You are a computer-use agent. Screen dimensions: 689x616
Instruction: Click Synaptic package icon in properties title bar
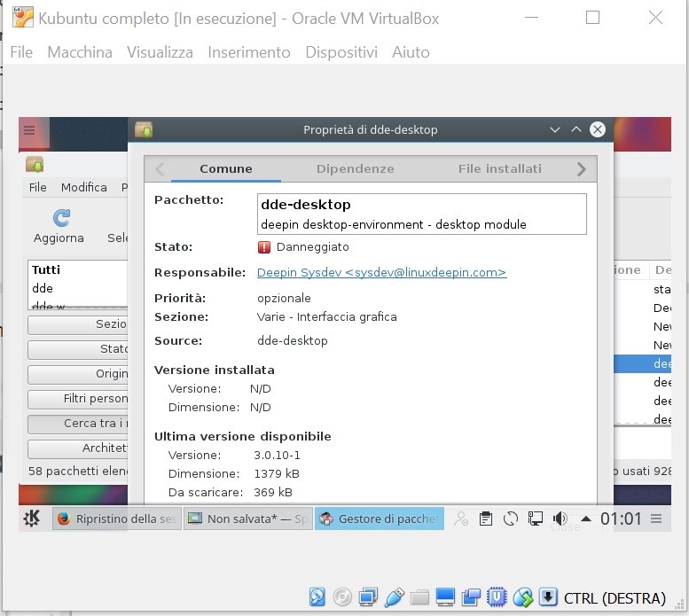click(x=144, y=129)
